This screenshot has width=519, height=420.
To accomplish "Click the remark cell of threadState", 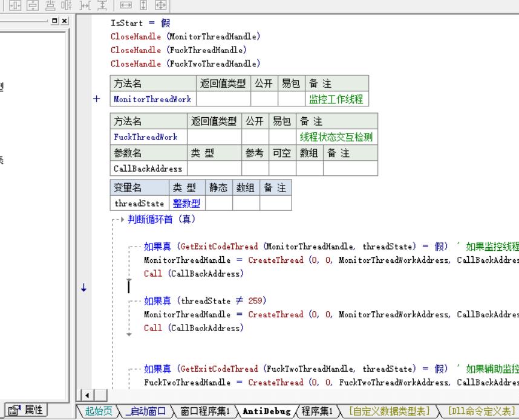I will (275, 203).
